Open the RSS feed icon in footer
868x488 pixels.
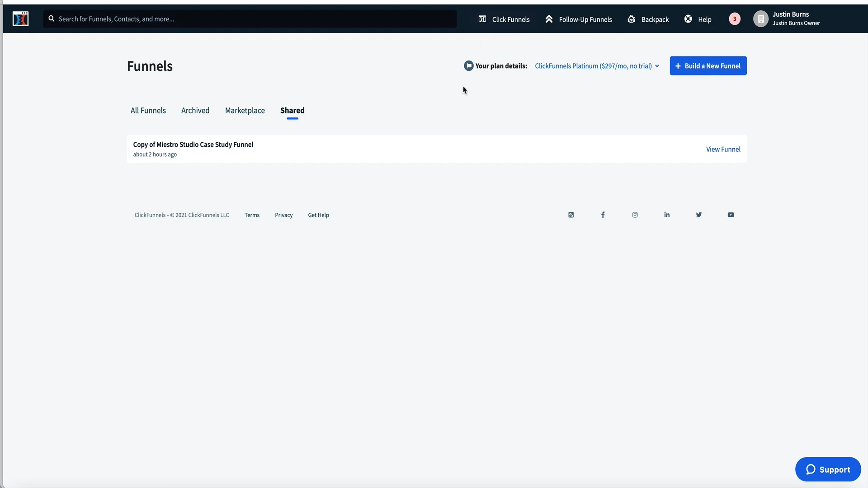coord(571,215)
